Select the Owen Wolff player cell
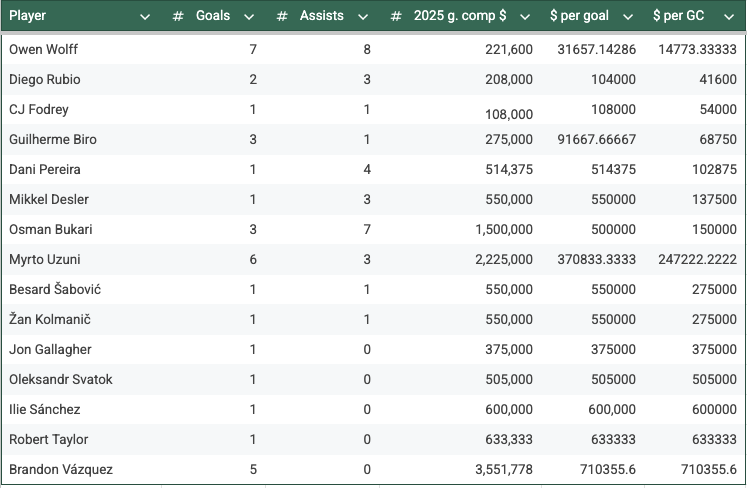The width and height of the screenshot is (747, 488). 43,49
